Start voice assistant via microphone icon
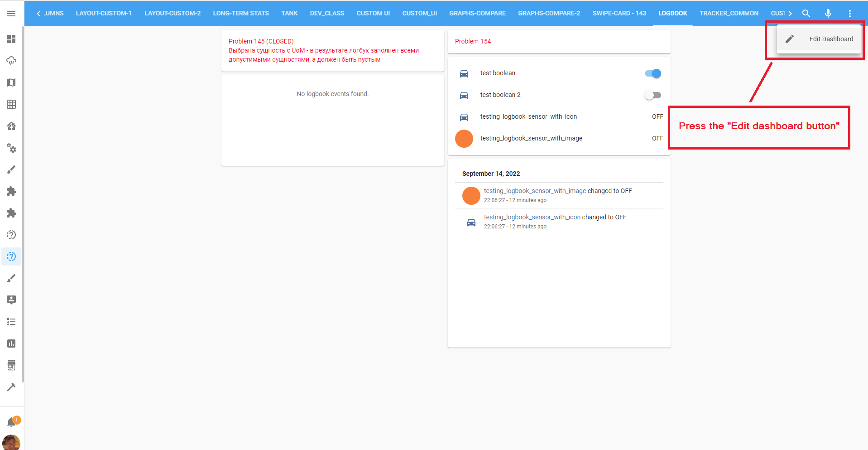Viewport: 868px width, 450px height. tap(828, 14)
